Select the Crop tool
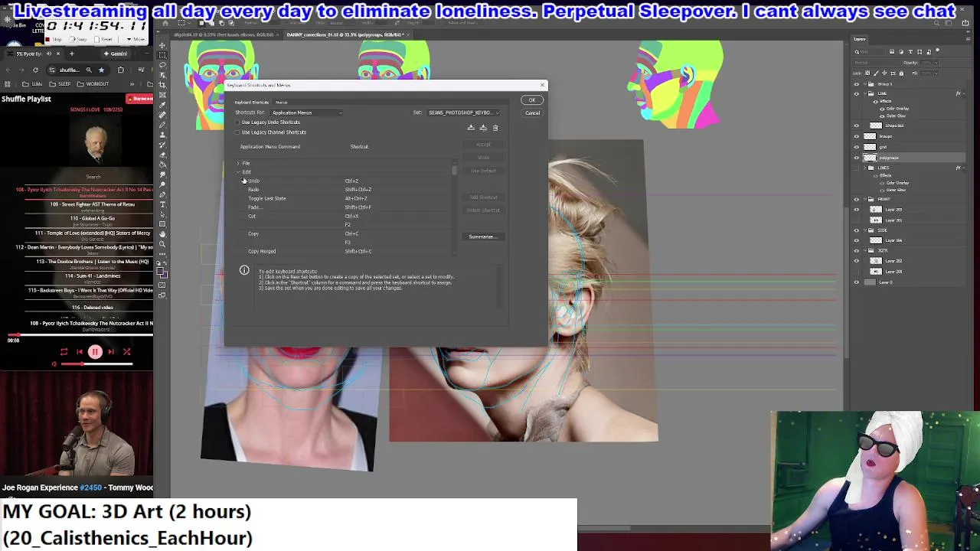The height and width of the screenshot is (551, 980). point(164,84)
